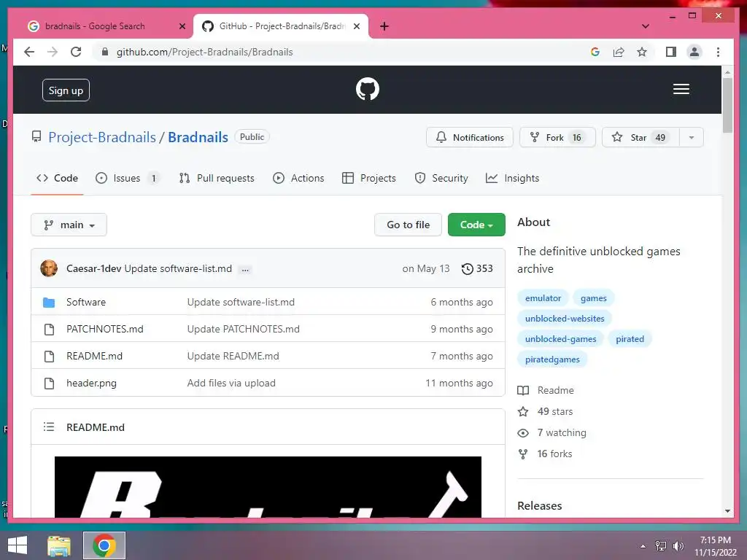Open the Software folder
The image size is (747, 560).
click(x=86, y=302)
